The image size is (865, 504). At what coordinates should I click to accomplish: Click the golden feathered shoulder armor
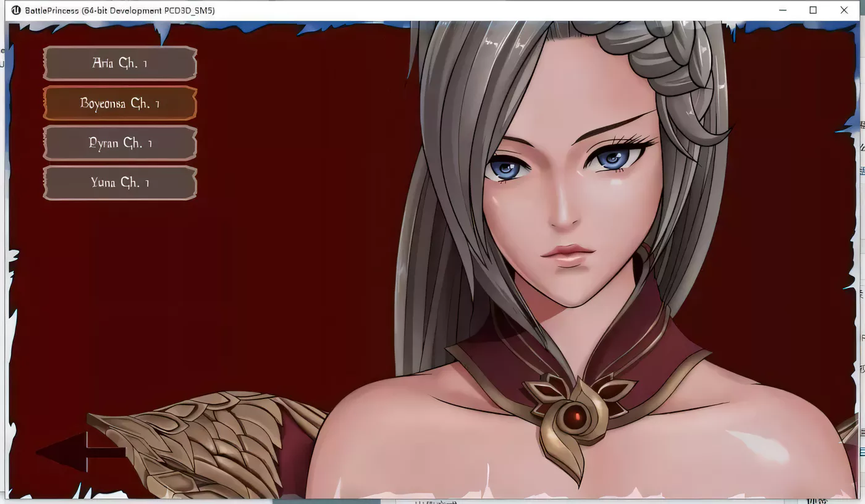[204, 442]
